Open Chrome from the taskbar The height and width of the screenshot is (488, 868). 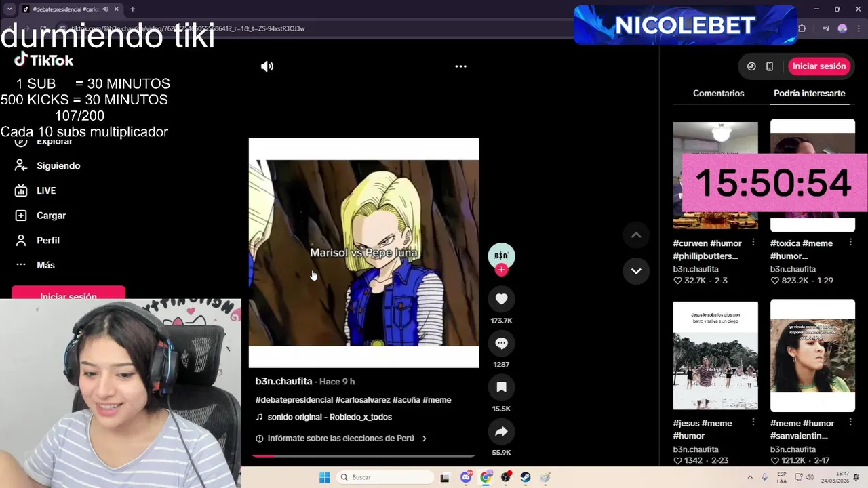coord(486,477)
